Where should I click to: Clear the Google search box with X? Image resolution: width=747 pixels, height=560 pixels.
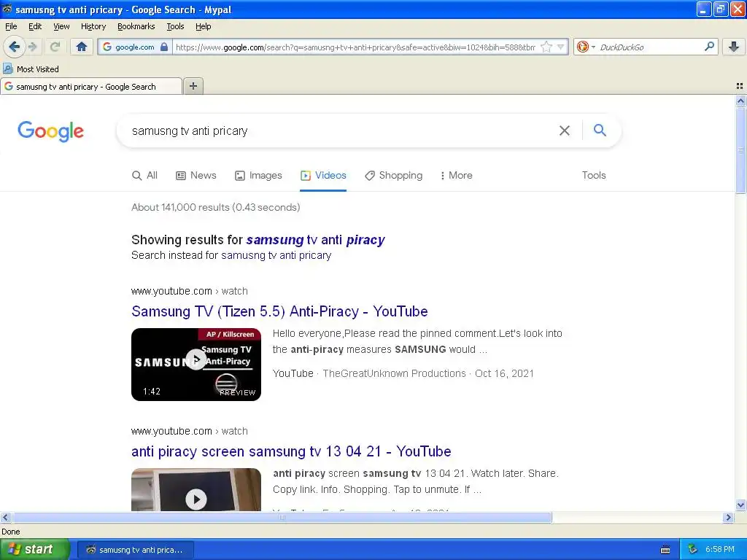[564, 131]
